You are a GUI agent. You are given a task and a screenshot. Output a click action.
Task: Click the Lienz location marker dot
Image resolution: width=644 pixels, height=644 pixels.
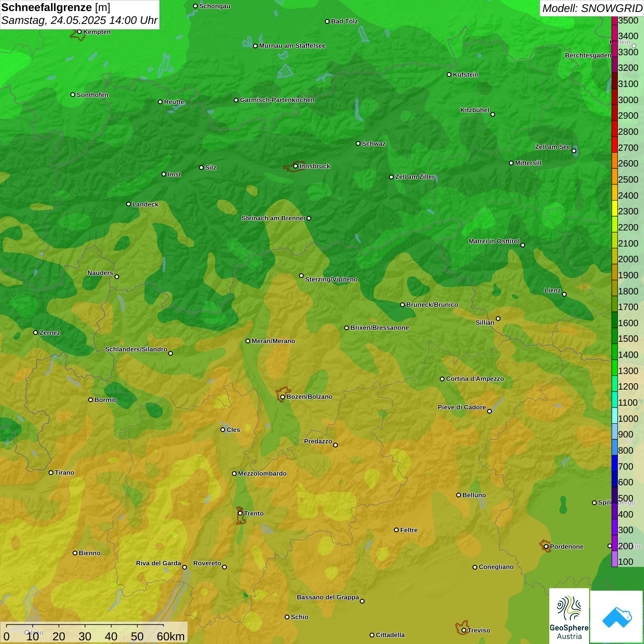(564, 294)
